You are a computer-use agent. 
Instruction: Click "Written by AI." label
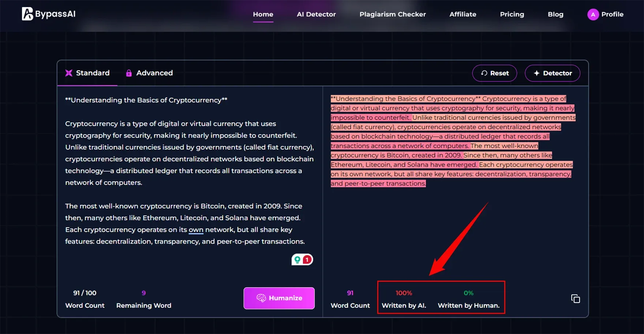[404, 305]
